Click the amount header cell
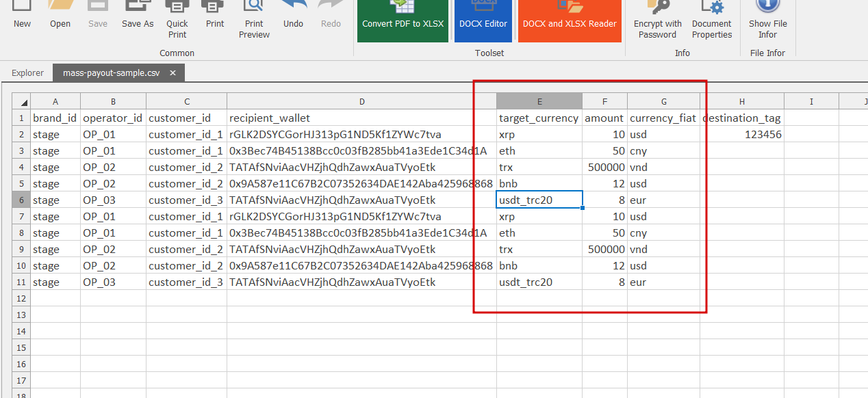868x398 pixels. (x=604, y=118)
